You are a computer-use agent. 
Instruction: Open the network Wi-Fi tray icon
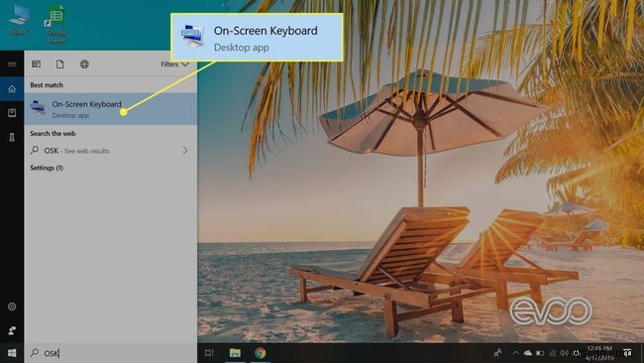553,353
